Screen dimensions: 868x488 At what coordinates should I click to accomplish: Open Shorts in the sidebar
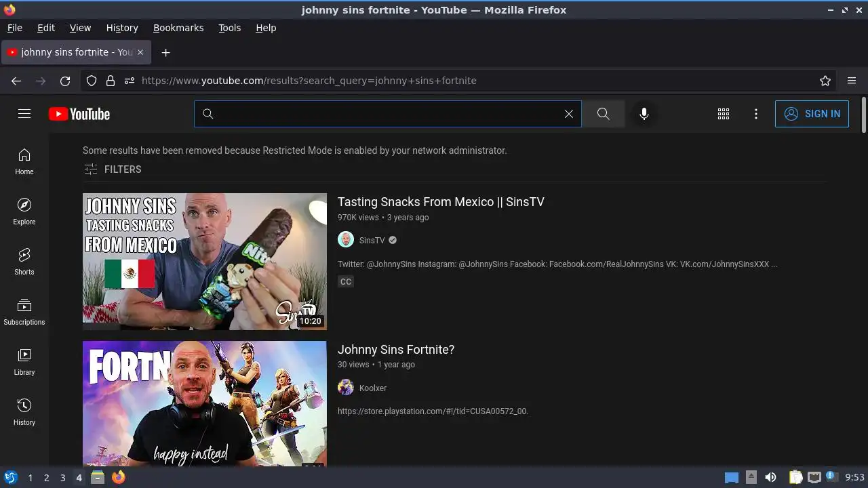(24, 262)
